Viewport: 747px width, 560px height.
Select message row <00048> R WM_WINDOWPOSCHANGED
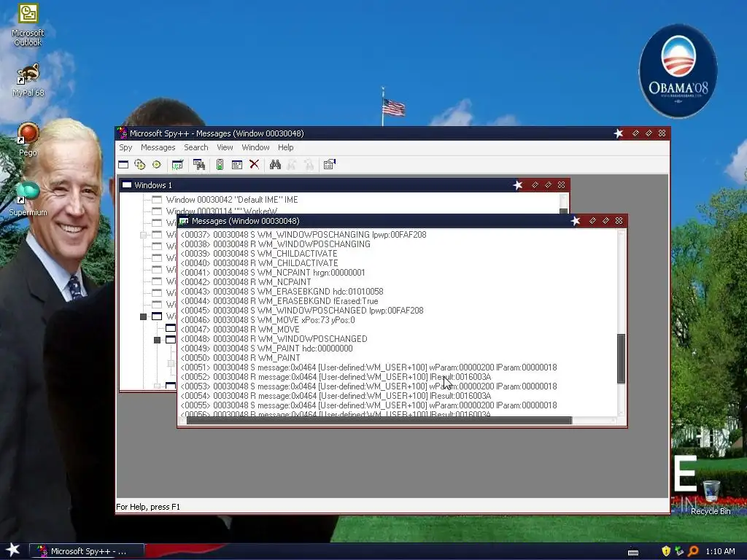point(274,339)
